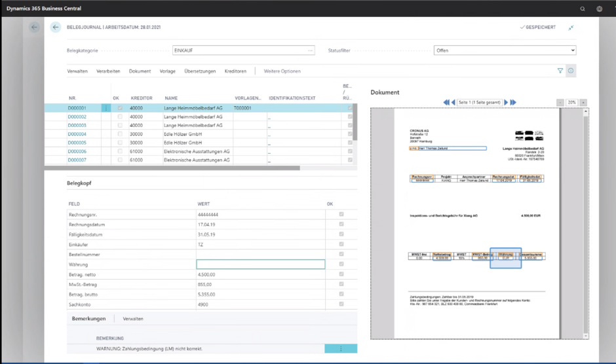Jump to first document page
This screenshot has width=616, height=364.
point(446,103)
